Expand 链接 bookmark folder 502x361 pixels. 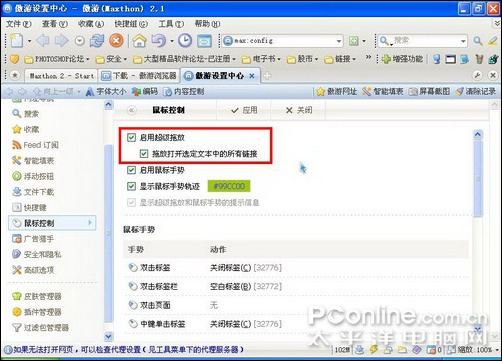point(340,59)
